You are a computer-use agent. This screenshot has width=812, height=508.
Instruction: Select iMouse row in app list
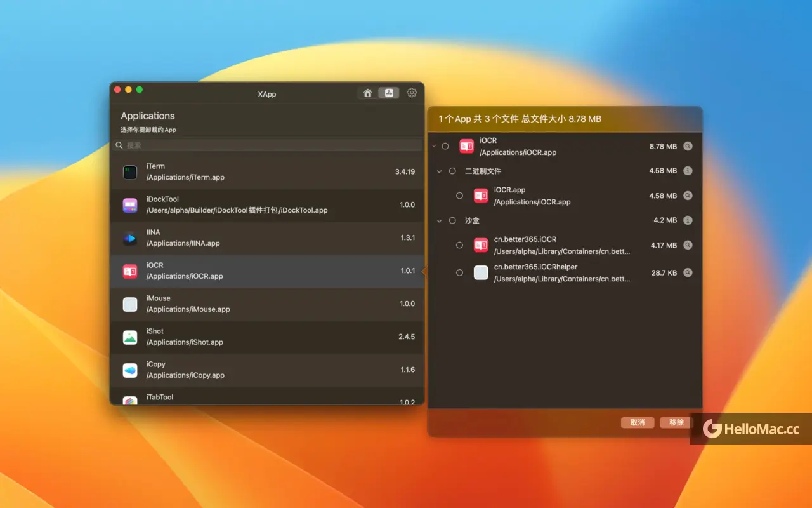pos(267,304)
